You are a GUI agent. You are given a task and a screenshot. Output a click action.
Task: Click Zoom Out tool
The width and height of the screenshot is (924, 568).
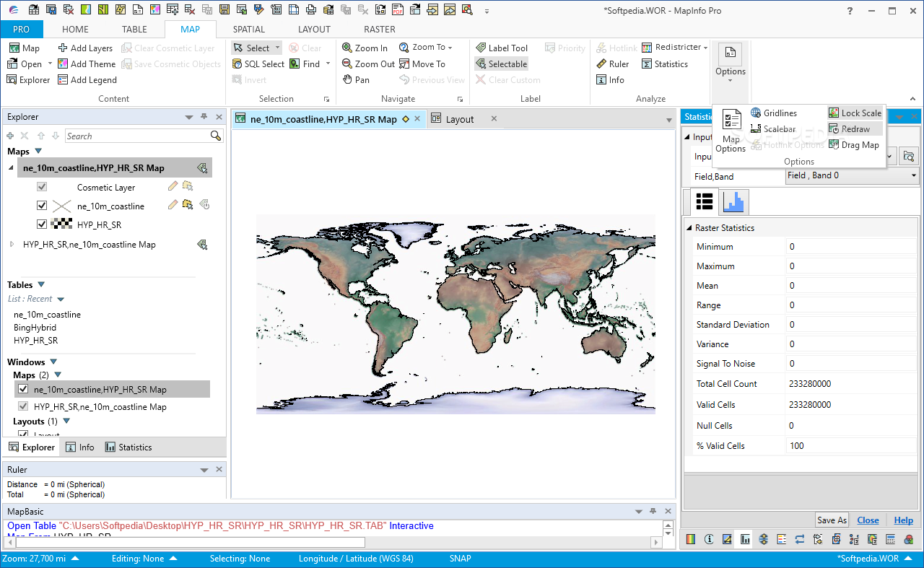click(368, 64)
